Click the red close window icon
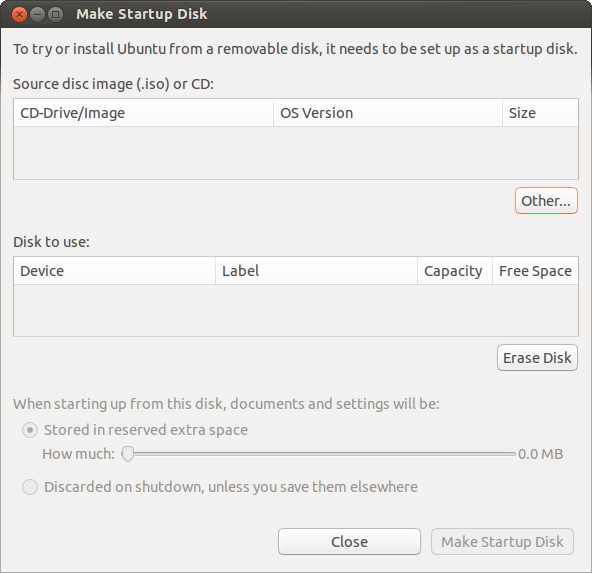Viewport: 592px width, 573px height. pyautogui.click(x=19, y=14)
